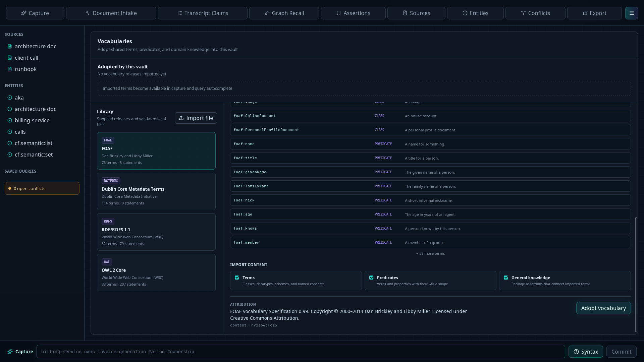Open the Assertions tab
Image resolution: width=644 pixels, height=362 pixels.
353,13
